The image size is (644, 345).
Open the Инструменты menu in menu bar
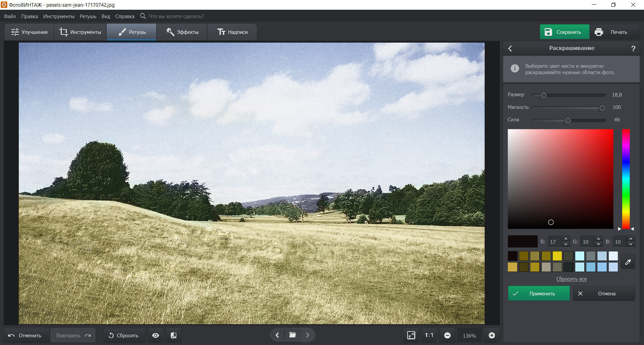pos(59,16)
